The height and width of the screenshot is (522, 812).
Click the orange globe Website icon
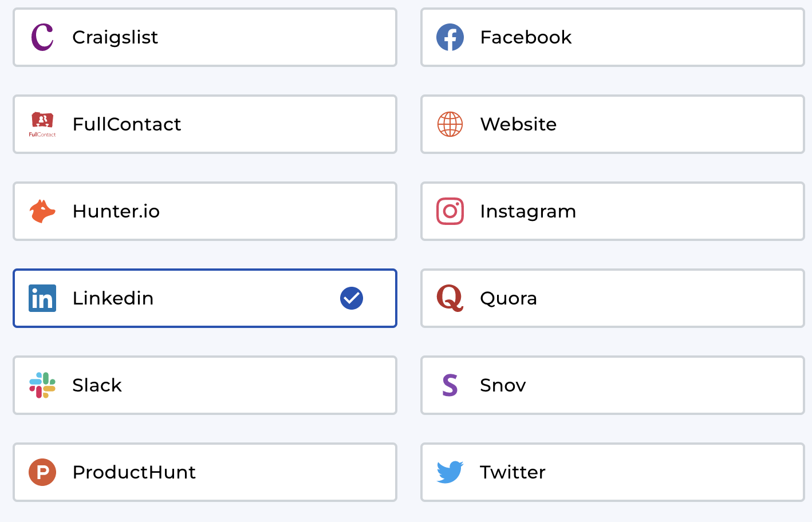pyautogui.click(x=450, y=124)
